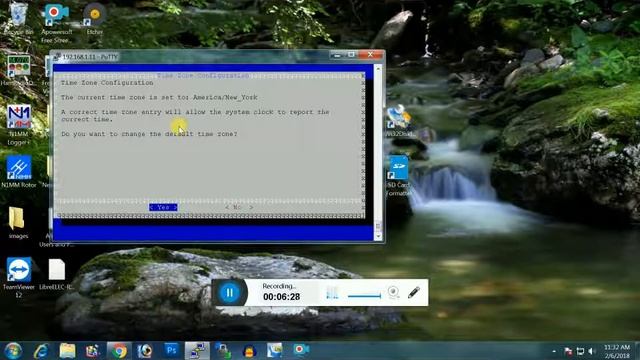Click the PuTTY scrollbar up arrow
The width and height of the screenshot is (640, 360).
(x=378, y=68)
